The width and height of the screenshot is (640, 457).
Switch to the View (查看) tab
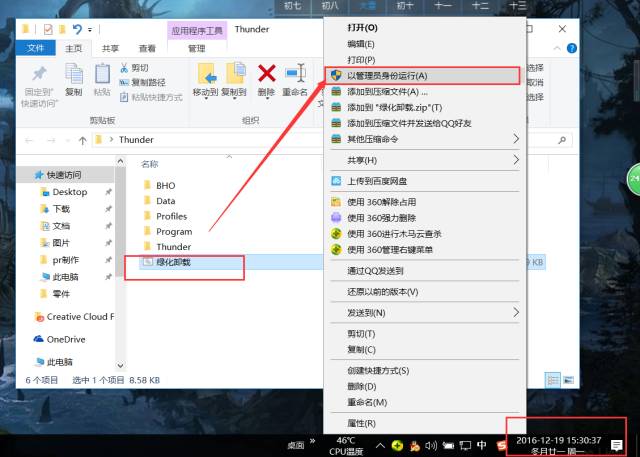click(147, 49)
